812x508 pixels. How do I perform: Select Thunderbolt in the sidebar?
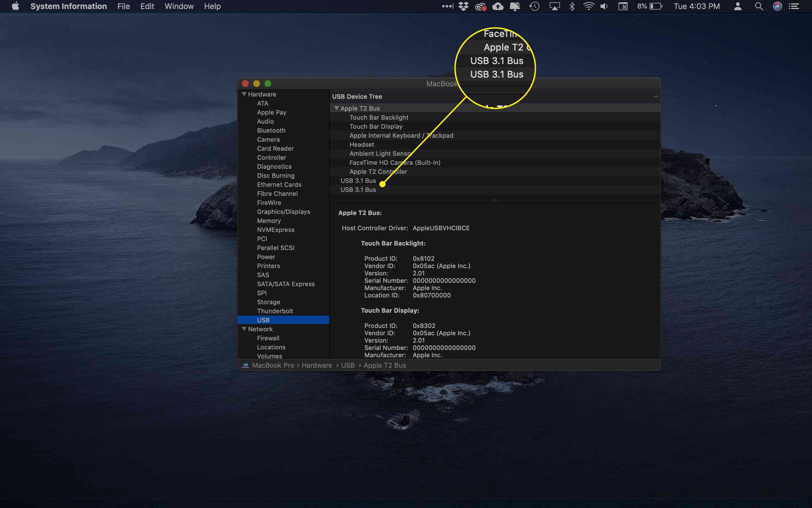click(275, 311)
